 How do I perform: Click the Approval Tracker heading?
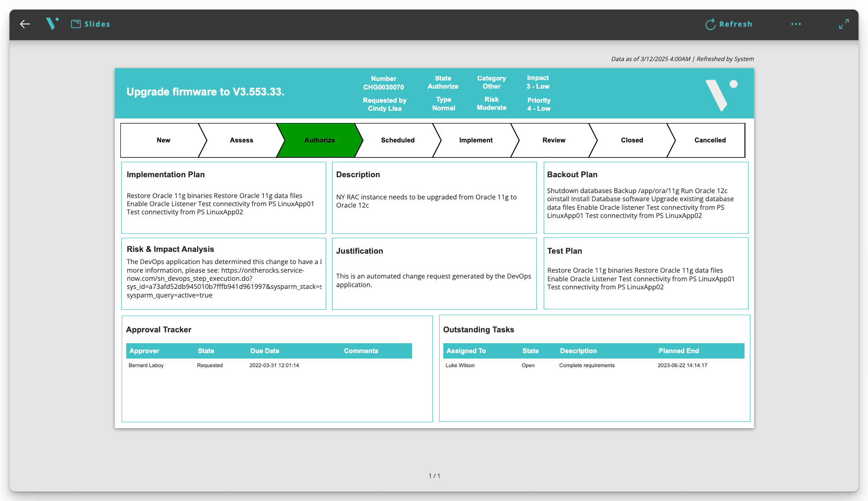click(x=158, y=330)
